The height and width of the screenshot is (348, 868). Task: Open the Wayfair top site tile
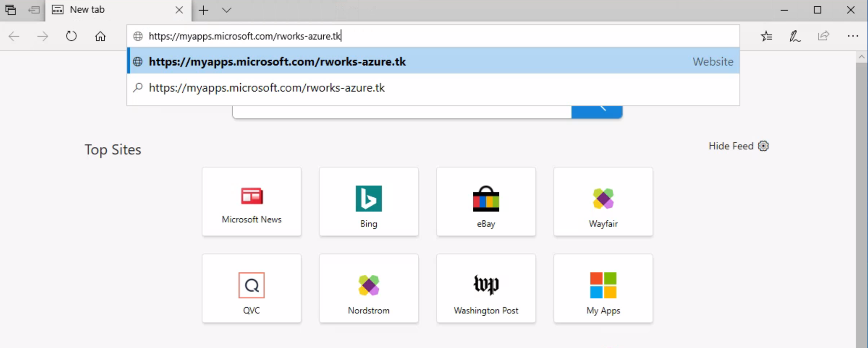[603, 201]
